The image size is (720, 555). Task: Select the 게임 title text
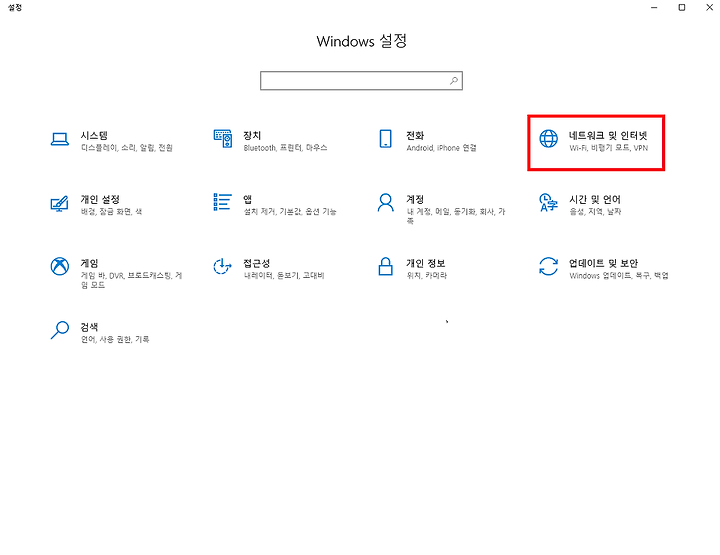90,263
